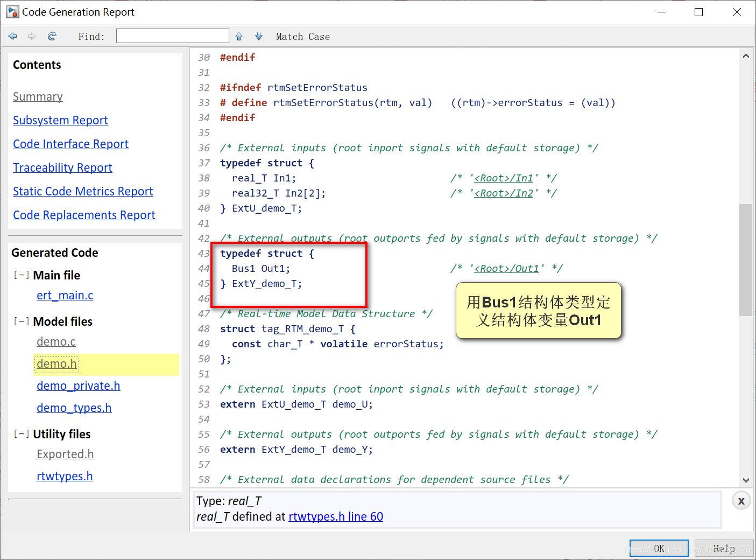This screenshot has width=756, height=560.
Task: Open the Static Code Metrics Report
Action: [x=83, y=191]
